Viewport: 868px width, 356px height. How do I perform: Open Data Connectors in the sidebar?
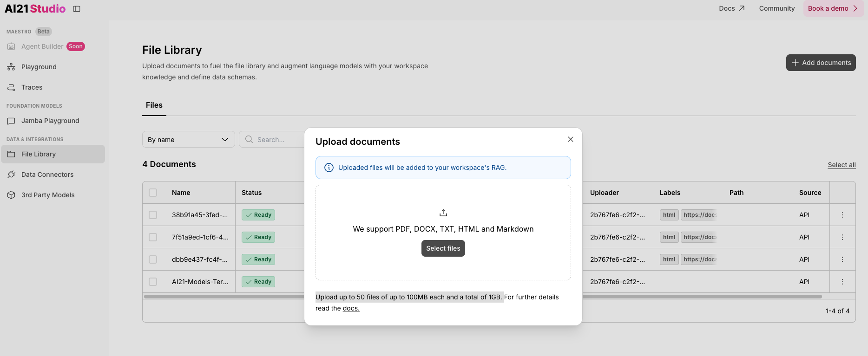point(53,175)
